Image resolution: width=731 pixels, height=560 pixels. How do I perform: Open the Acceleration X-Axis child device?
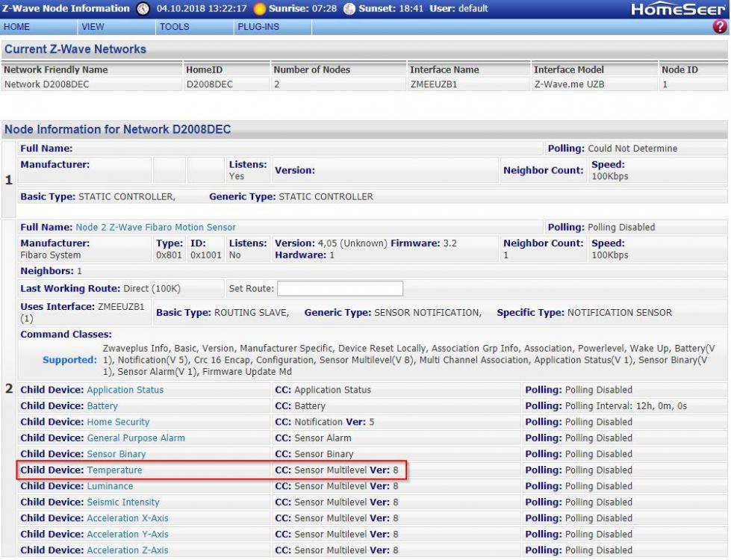pyautogui.click(x=127, y=518)
